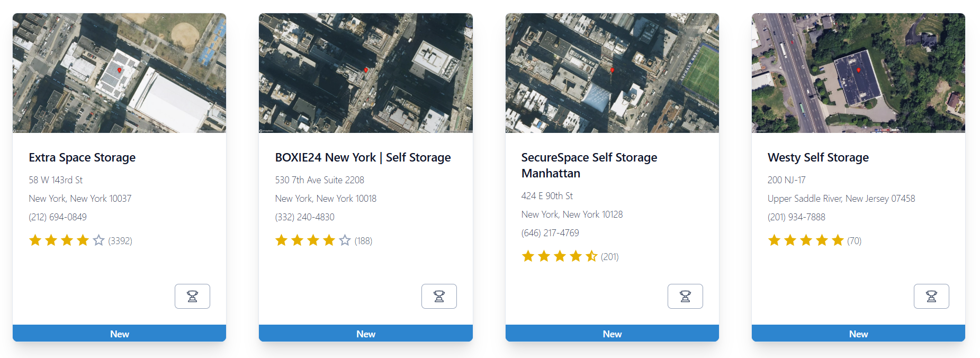Viewport: 980px width, 358px height.
Task: Click phone number (212) 694-0849
Action: (x=58, y=217)
